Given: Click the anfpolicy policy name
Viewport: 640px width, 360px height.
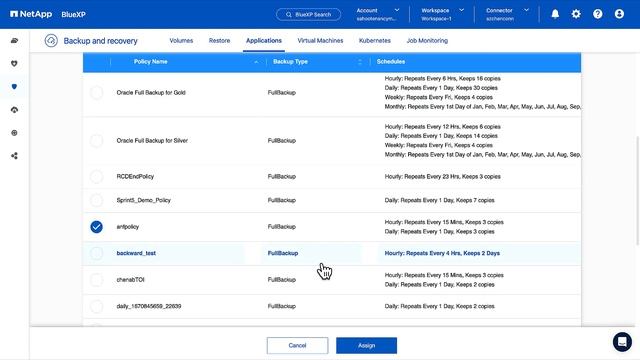Looking at the screenshot, I should pos(128,227).
